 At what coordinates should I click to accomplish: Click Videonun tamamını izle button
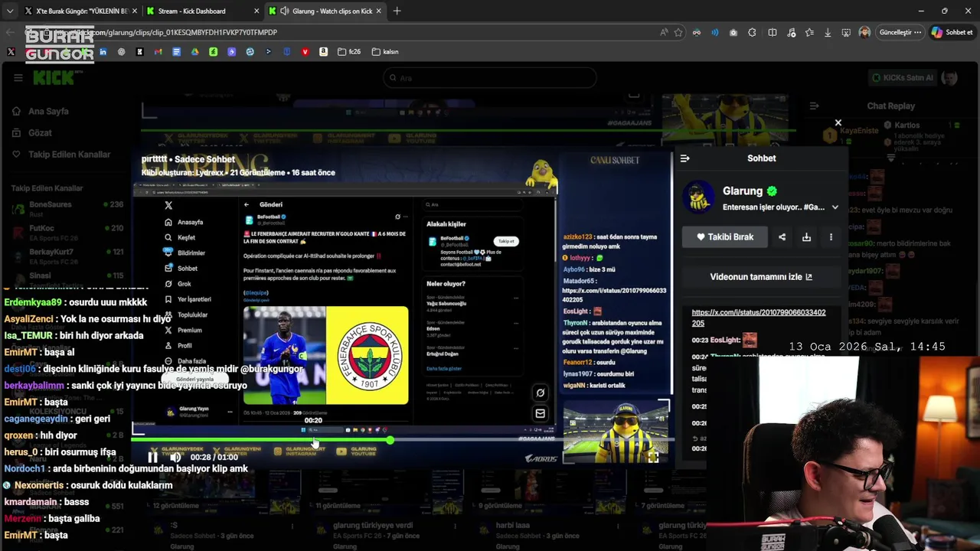coord(761,277)
